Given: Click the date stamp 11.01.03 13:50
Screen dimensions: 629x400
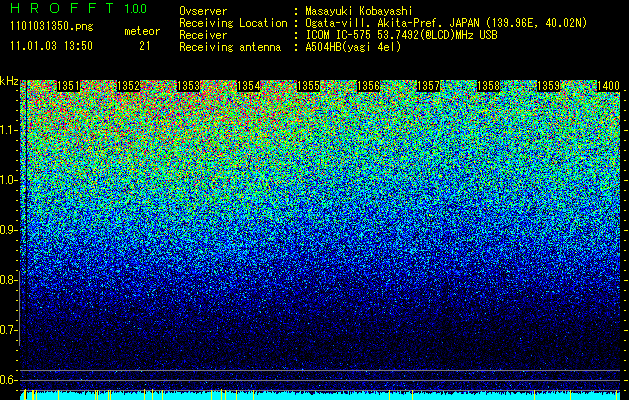Looking at the screenshot, I should [x=51, y=46].
